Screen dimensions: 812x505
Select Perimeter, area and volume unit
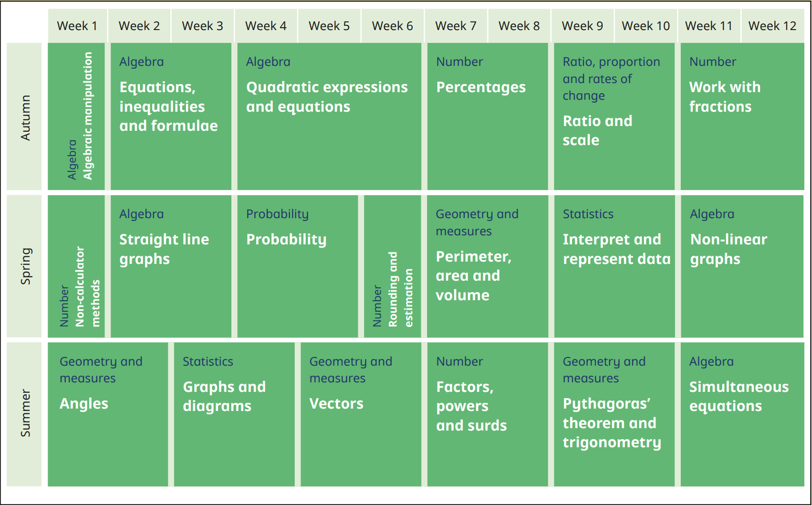point(473,276)
